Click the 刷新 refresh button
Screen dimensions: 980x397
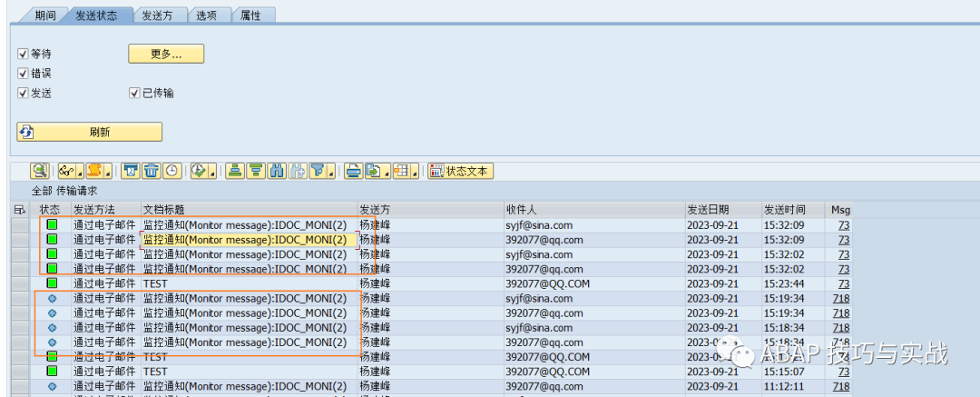click(89, 132)
